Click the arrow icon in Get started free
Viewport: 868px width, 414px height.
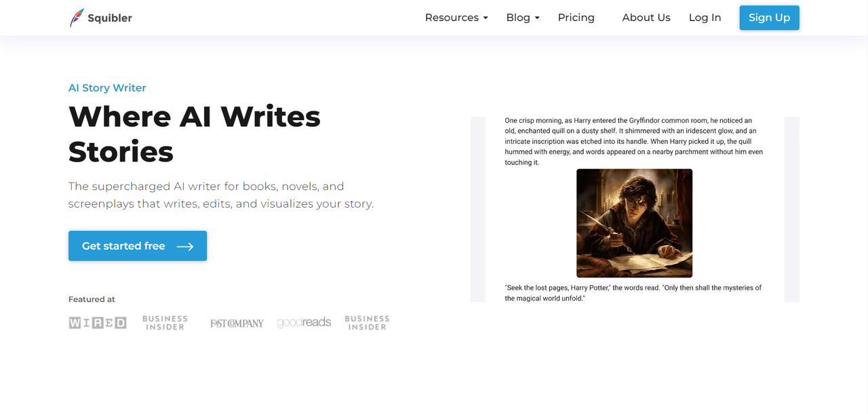185,246
